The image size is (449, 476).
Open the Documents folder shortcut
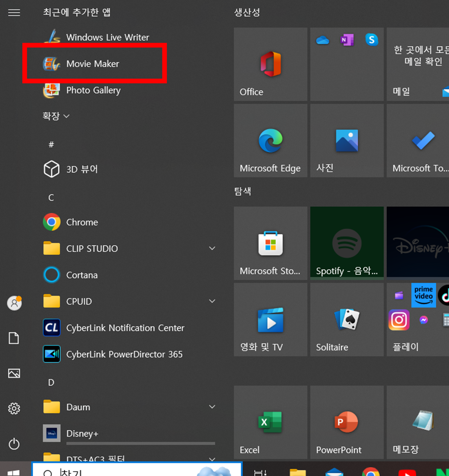coord(14,338)
